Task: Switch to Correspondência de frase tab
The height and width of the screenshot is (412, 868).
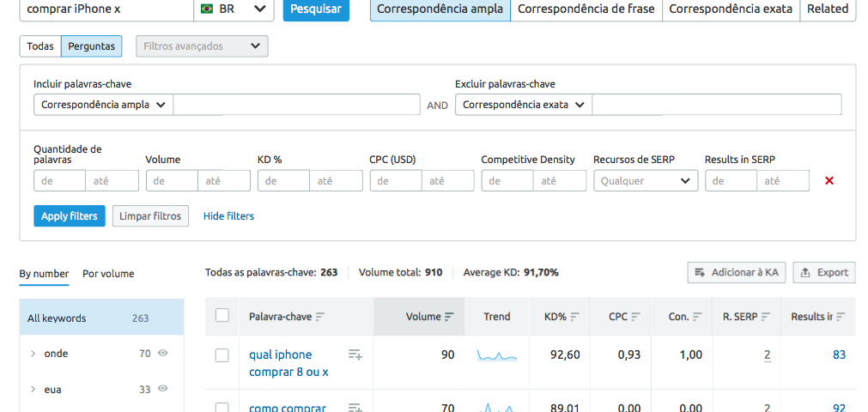Action: [x=586, y=9]
